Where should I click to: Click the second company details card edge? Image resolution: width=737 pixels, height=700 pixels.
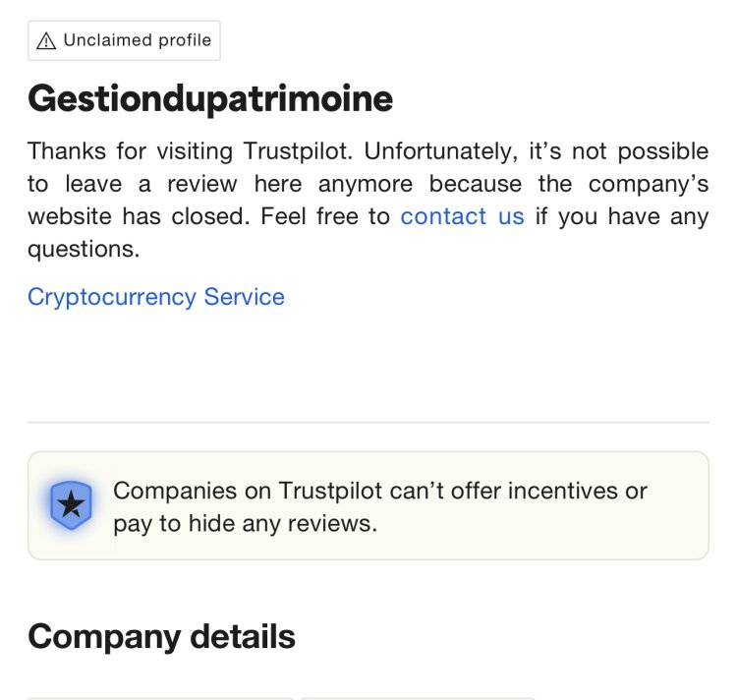coord(418,699)
